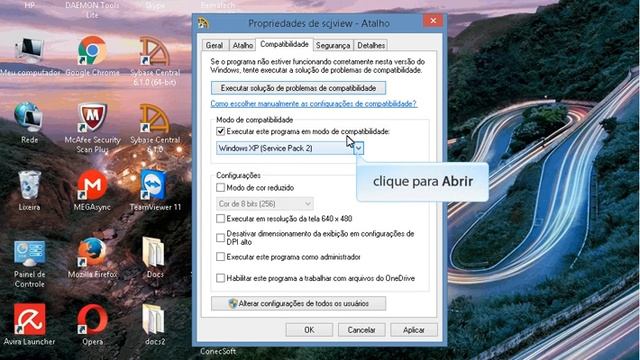Screen dimensions: 640x360
Task: Switch to the Atalho tab
Action: click(242, 45)
